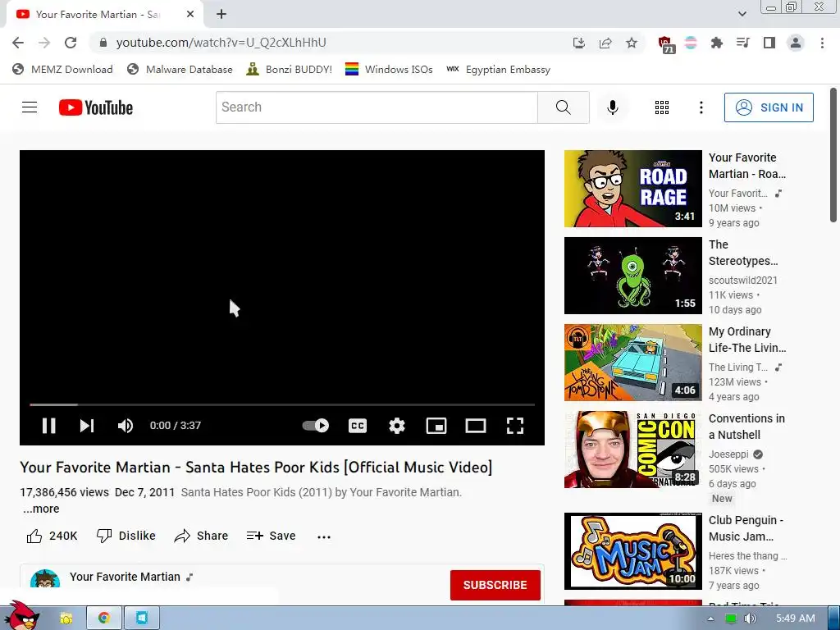The height and width of the screenshot is (630, 840).
Task: Open the YouTube apps grid
Action: click(662, 107)
